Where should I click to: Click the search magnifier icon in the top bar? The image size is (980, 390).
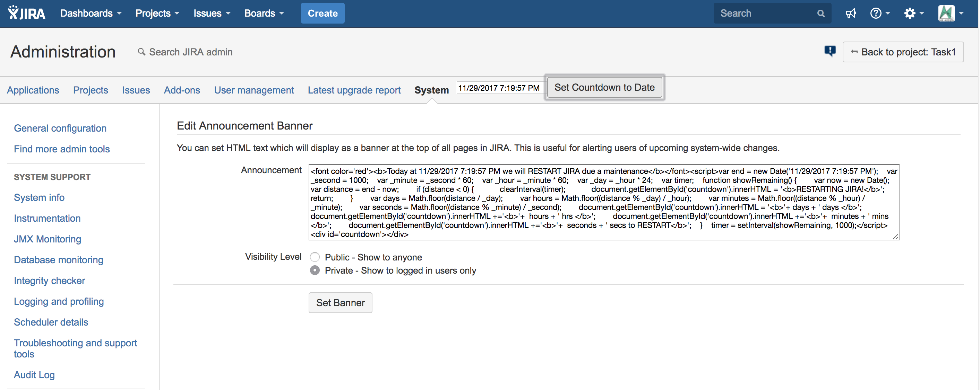click(820, 14)
